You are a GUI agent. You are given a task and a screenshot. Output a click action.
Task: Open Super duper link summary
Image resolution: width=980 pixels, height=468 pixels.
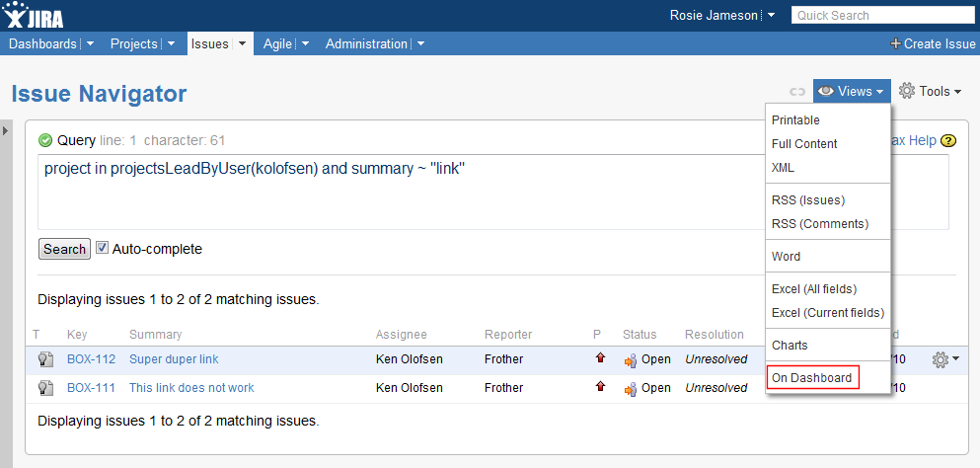(x=174, y=359)
